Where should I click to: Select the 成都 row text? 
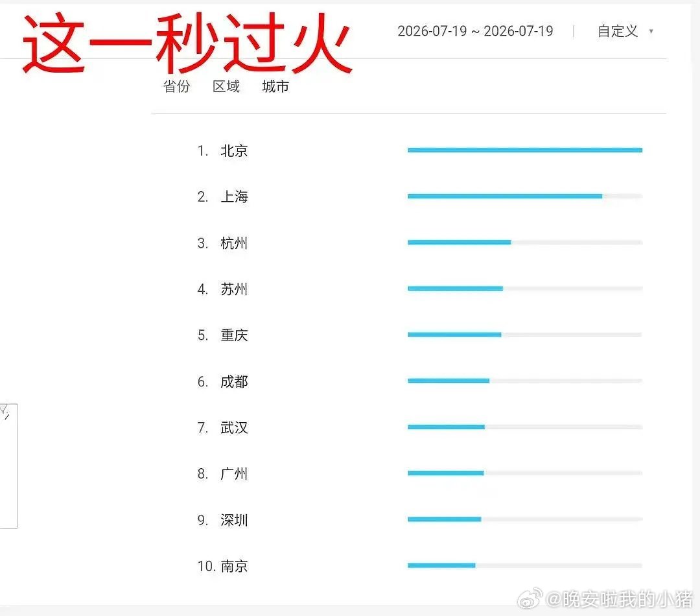[x=234, y=381]
